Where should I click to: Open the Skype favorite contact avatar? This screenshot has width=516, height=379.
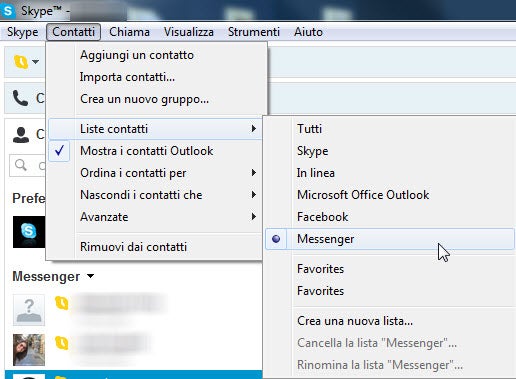[x=29, y=232]
